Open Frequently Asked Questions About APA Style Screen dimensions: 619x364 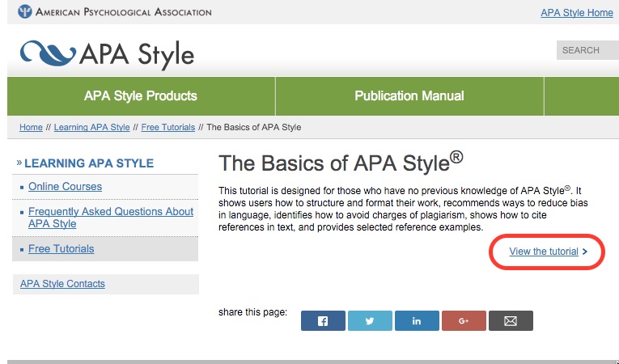point(111,218)
